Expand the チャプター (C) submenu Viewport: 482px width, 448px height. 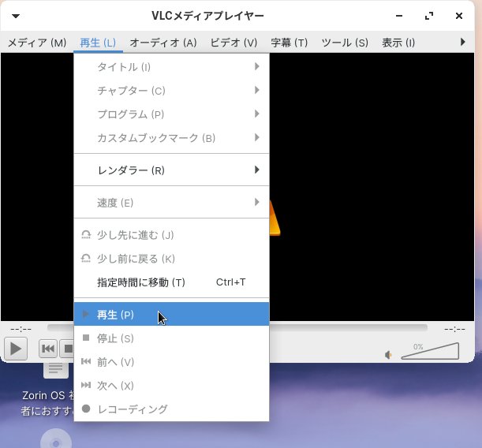click(171, 91)
